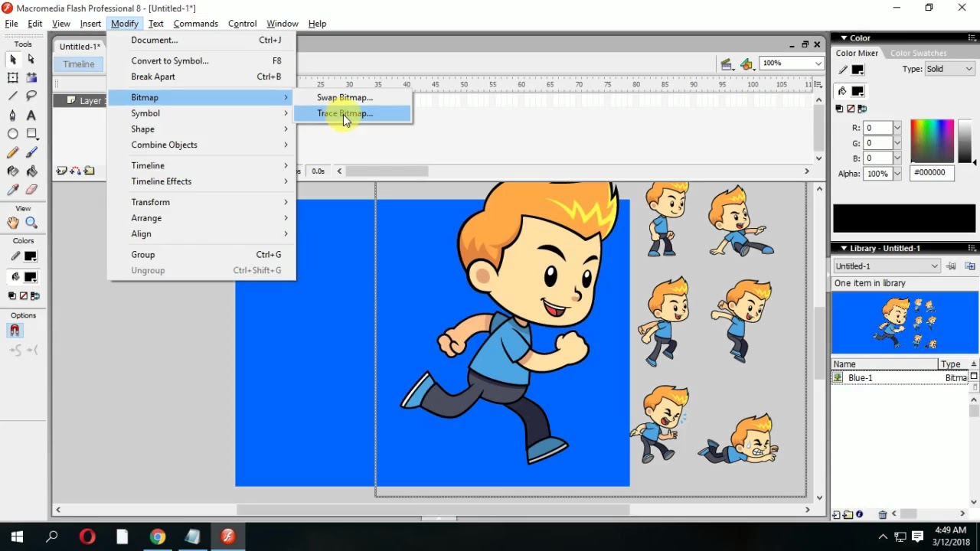Screen dimensions: 980x551
Task: Click Insert Layer Folder icon
Action: (x=89, y=171)
